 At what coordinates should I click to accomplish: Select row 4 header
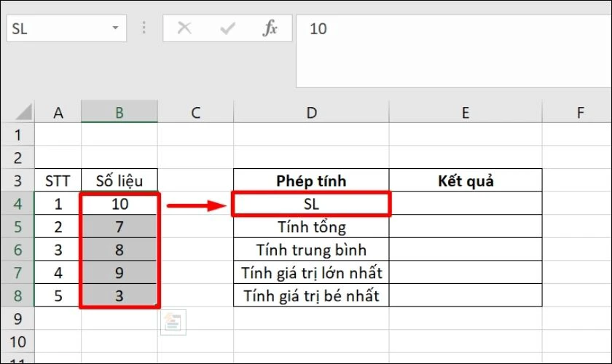coord(17,204)
